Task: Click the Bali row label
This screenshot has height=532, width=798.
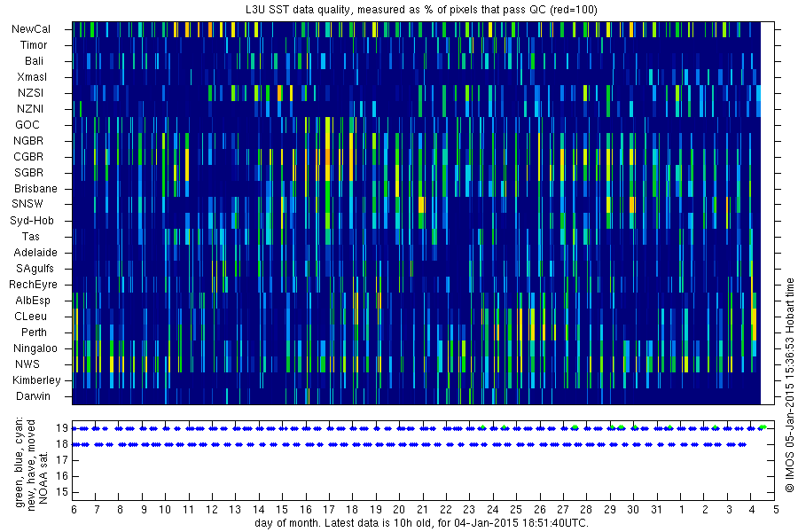Action: (x=34, y=61)
